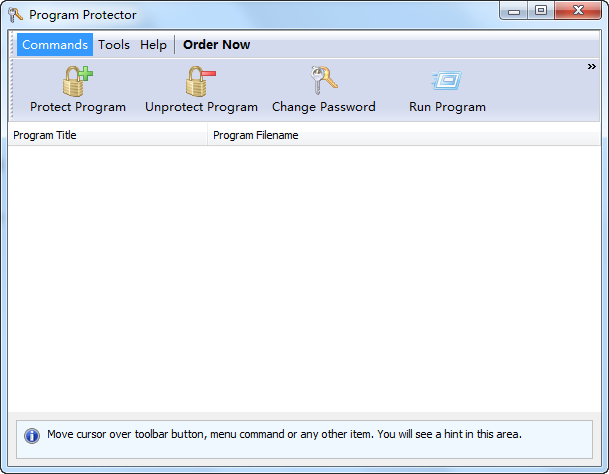Click the Change Password keys icon
Screen dimensions: 609x474
click(324, 80)
